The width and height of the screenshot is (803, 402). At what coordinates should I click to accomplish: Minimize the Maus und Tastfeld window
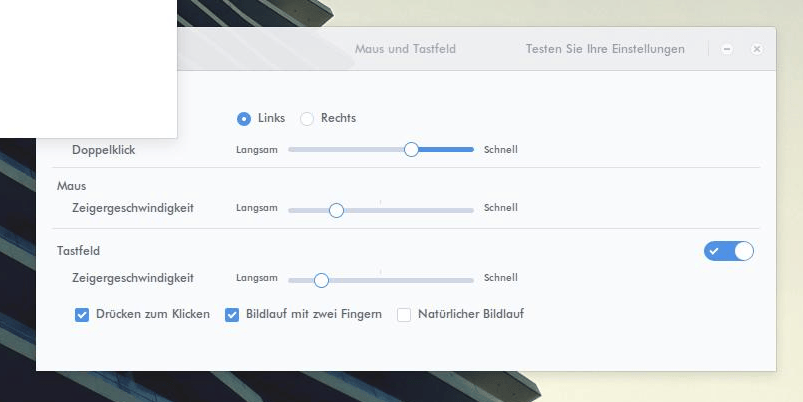[x=727, y=49]
